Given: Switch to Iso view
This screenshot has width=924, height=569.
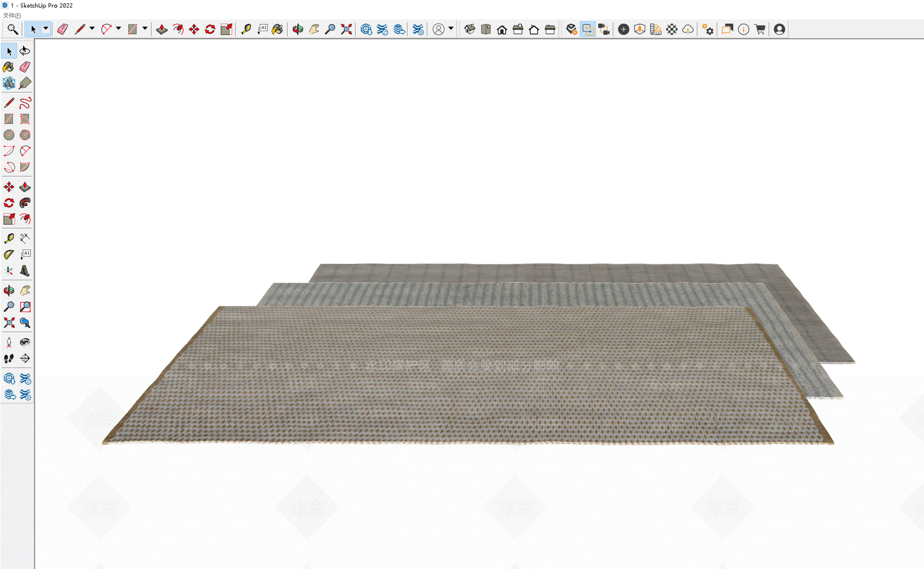Looking at the screenshot, I should [470, 29].
